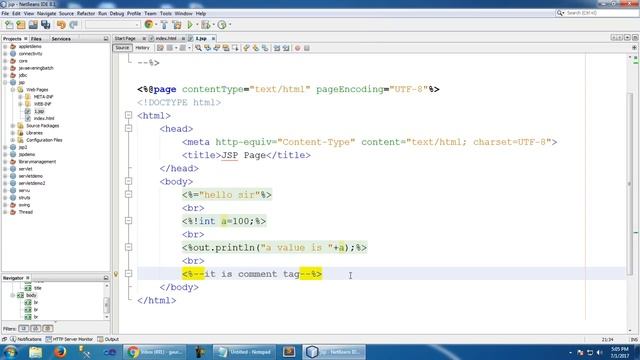The height and width of the screenshot is (360, 640).
Task: Click the Profile Project clock icon
Action: (x=222, y=25)
